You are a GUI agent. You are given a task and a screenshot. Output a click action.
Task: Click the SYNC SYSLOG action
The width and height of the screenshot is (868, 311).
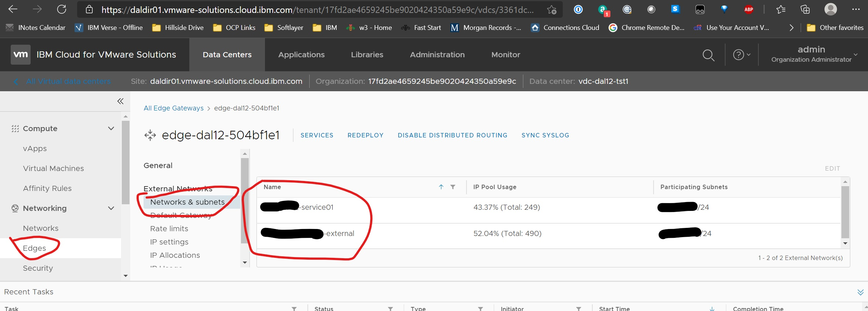pyautogui.click(x=545, y=135)
